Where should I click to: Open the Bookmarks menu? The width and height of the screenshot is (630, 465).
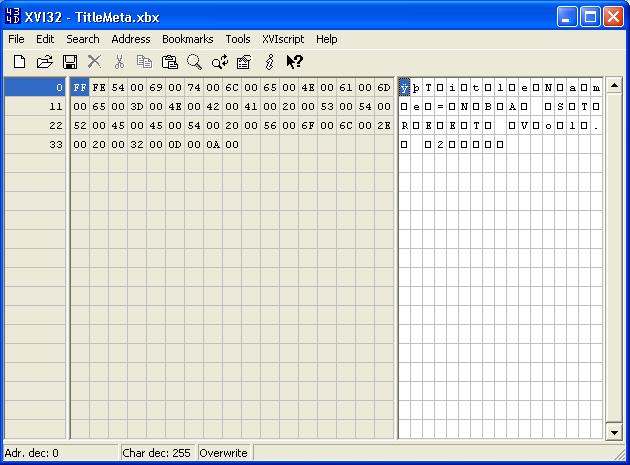coord(188,39)
